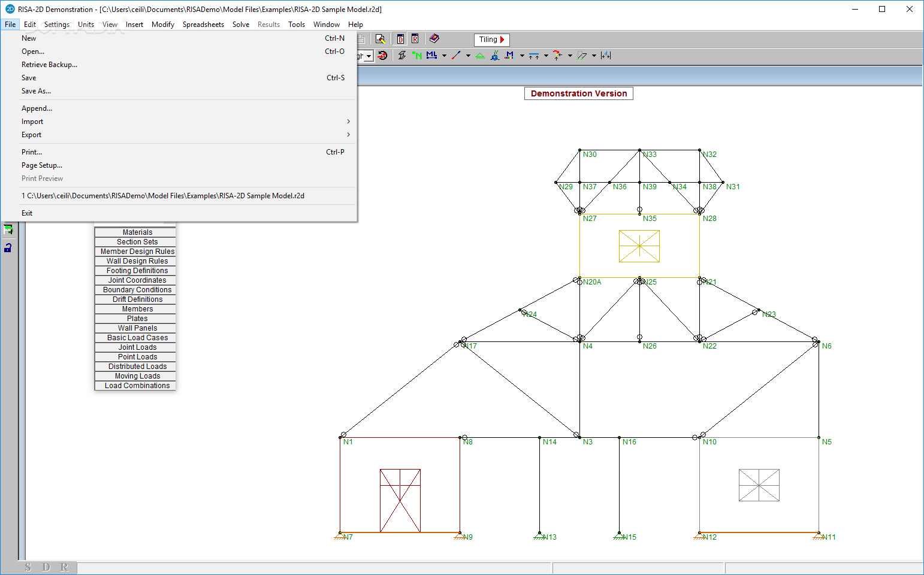924x575 pixels.
Task: Click the distance measuring d tool icon
Action: (x=606, y=56)
